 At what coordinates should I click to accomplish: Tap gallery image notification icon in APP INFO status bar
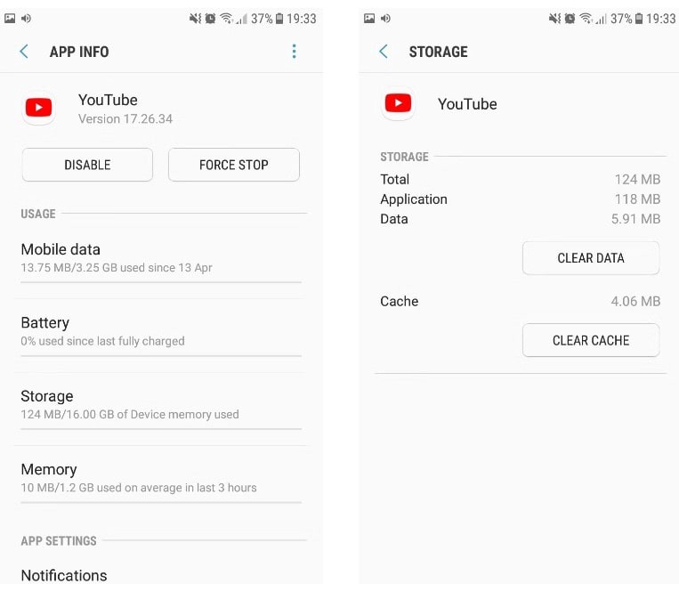[10, 18]
